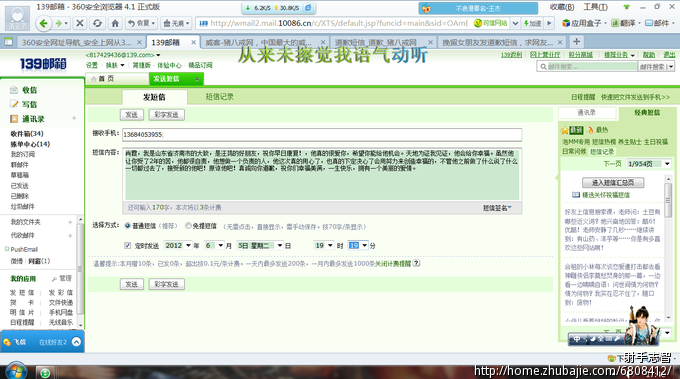Open the 无痕 incognito toolbar button
This screenshot has width=680, height=379.
pos(176,23)
